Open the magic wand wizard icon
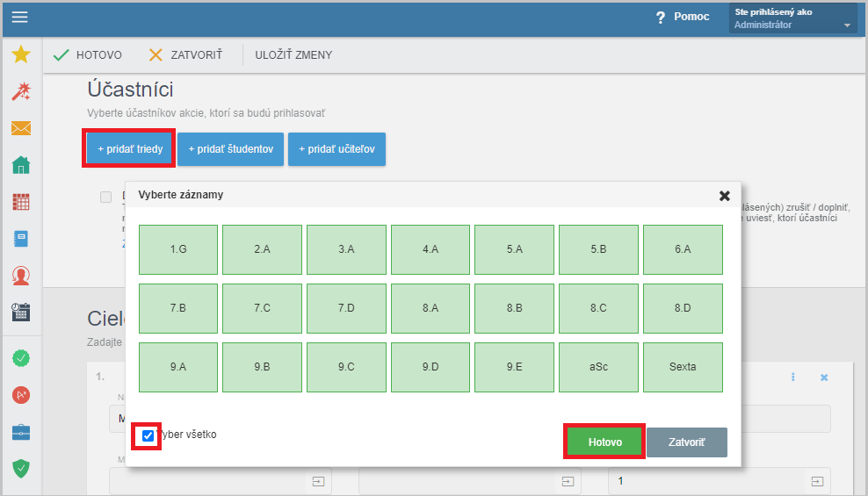This screenshot has width=868, height=496. point(21,91)
